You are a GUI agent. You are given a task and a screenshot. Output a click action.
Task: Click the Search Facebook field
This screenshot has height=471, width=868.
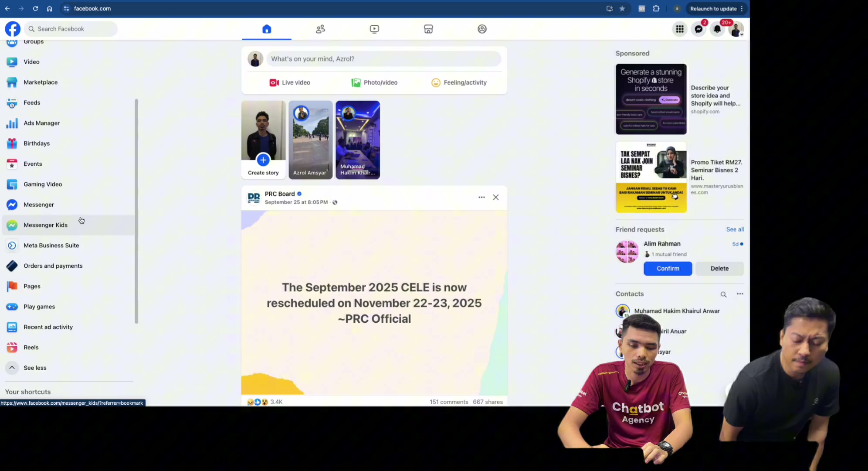point(71,29)
